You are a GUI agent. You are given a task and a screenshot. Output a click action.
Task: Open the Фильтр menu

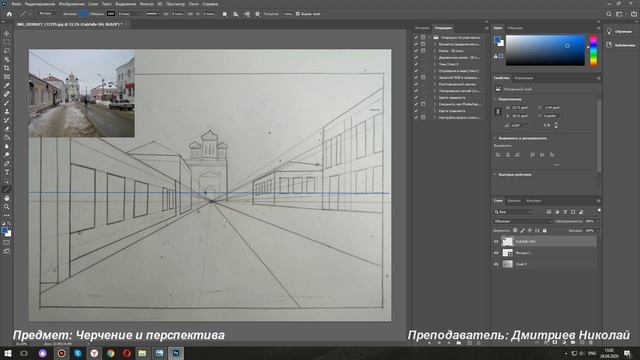point(147,4)
